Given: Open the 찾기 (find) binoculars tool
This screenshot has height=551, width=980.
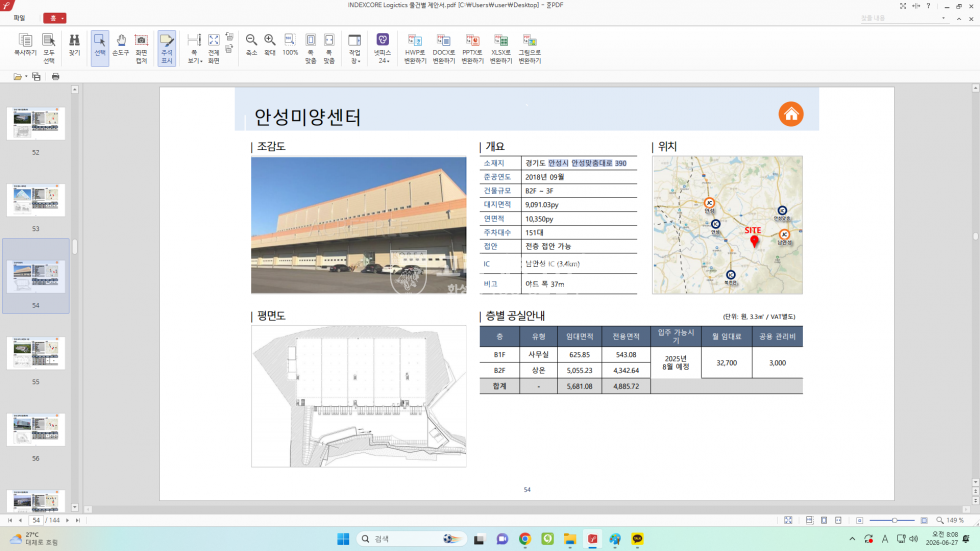Looking at the screenshot, I should [x=74, y=46].
